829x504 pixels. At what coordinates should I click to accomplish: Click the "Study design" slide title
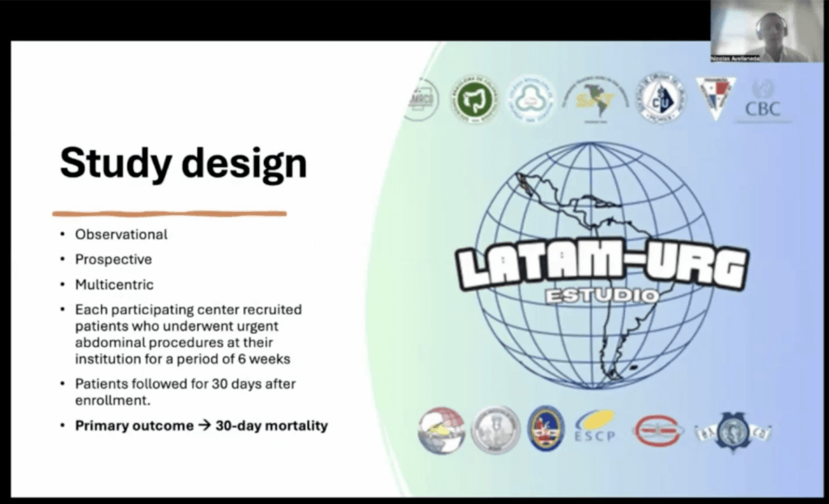tap(183, 165)
